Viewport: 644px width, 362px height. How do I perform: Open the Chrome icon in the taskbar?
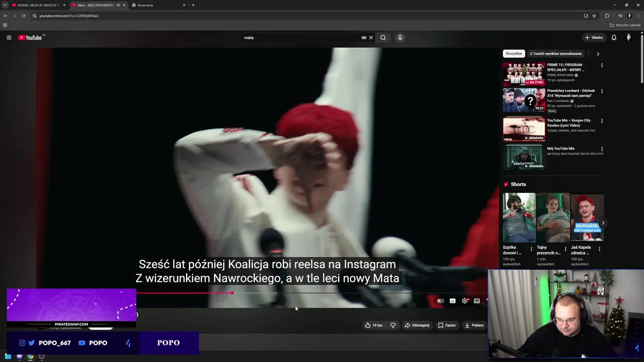coord(31,356)
